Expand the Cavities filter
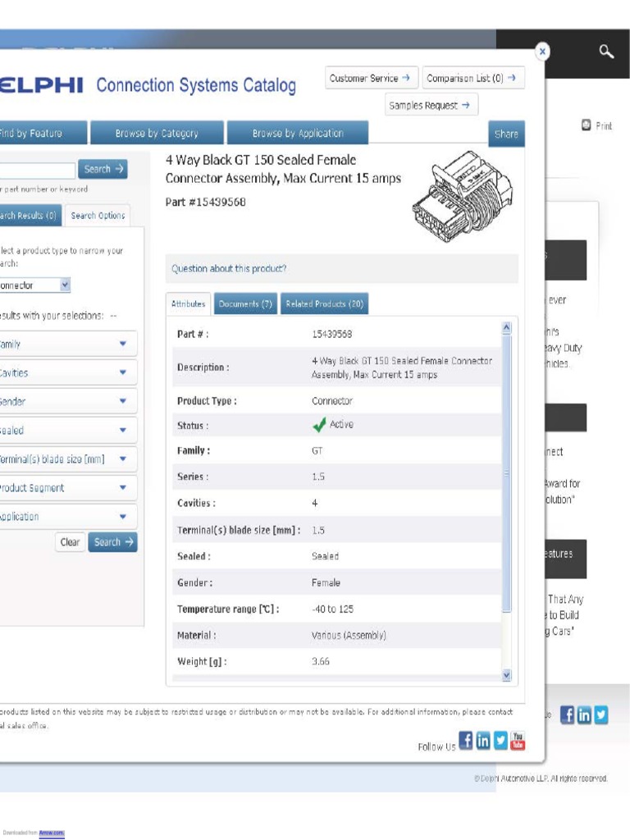 68,372
